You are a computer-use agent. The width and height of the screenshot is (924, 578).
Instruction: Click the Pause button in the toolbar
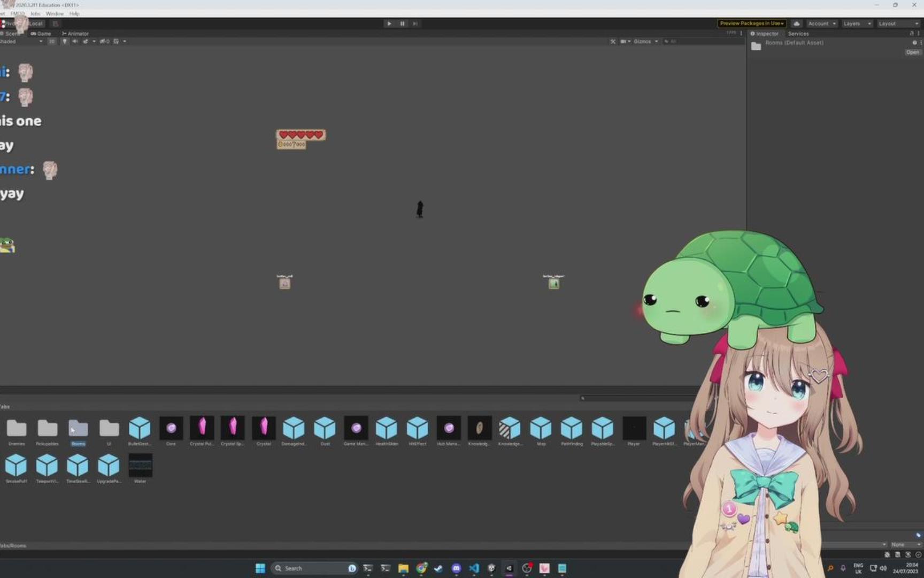pyautogui.click(x=402, y=23)
